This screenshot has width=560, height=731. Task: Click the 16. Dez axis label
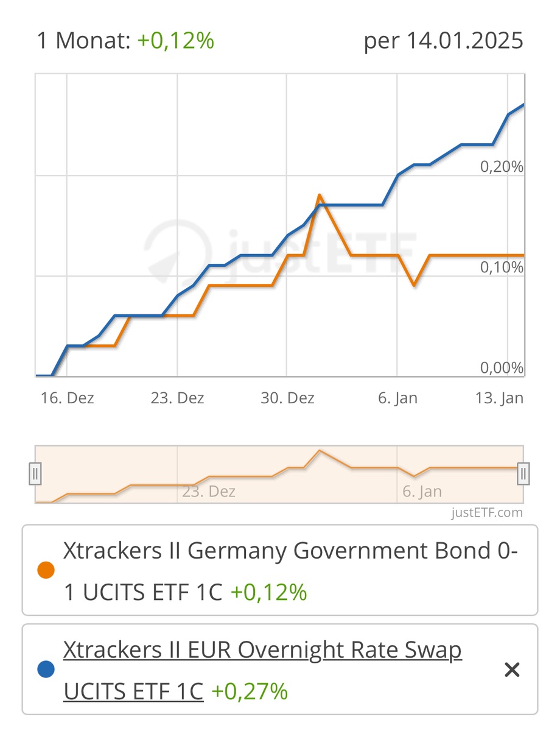tap(68, 398)
